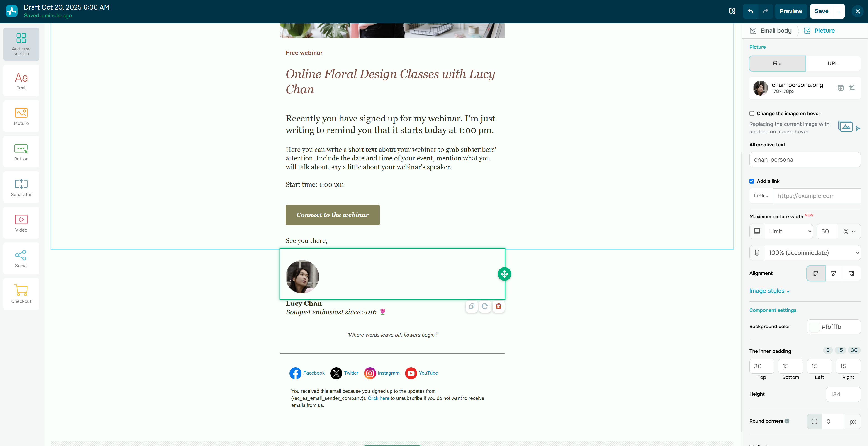Add a Checkout block from sidebar
The image size is (868, 446).
21,294
